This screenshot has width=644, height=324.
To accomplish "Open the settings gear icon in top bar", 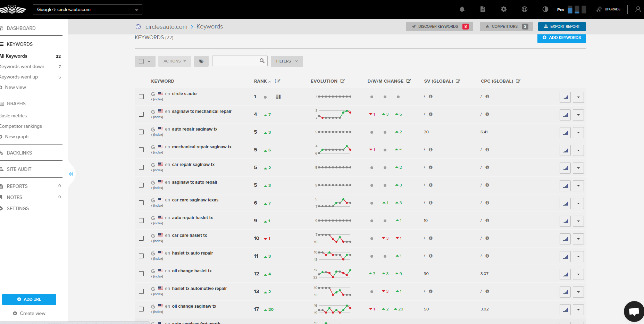I will point(504,9).
